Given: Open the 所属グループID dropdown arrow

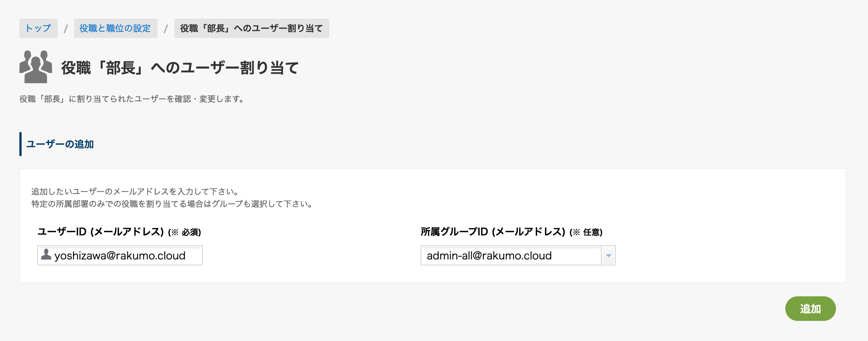Looking at the screenshot, I should (608, 255).
